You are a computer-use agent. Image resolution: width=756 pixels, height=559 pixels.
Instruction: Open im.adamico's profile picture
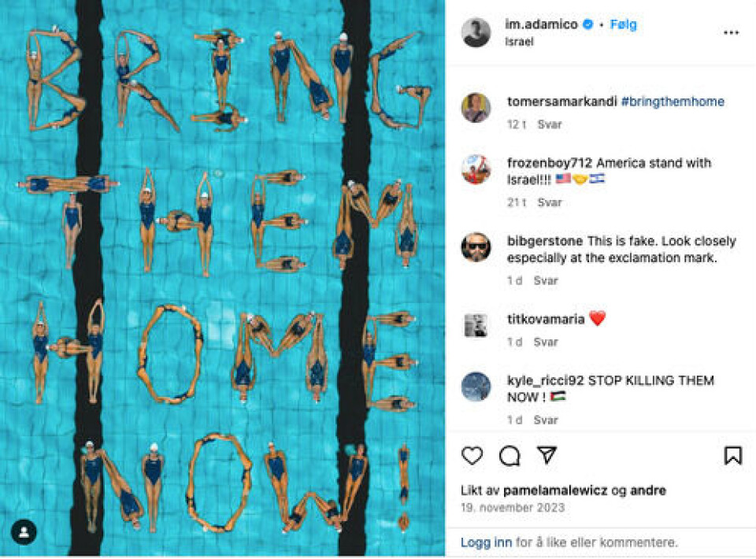pos(476,32)
